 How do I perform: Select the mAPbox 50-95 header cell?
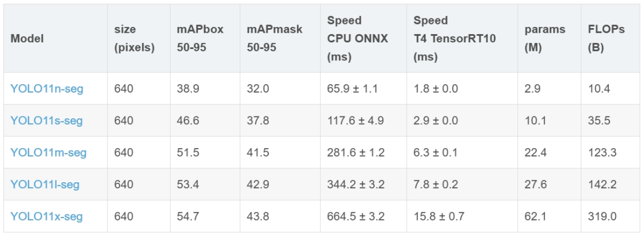[x=200, y=38]
